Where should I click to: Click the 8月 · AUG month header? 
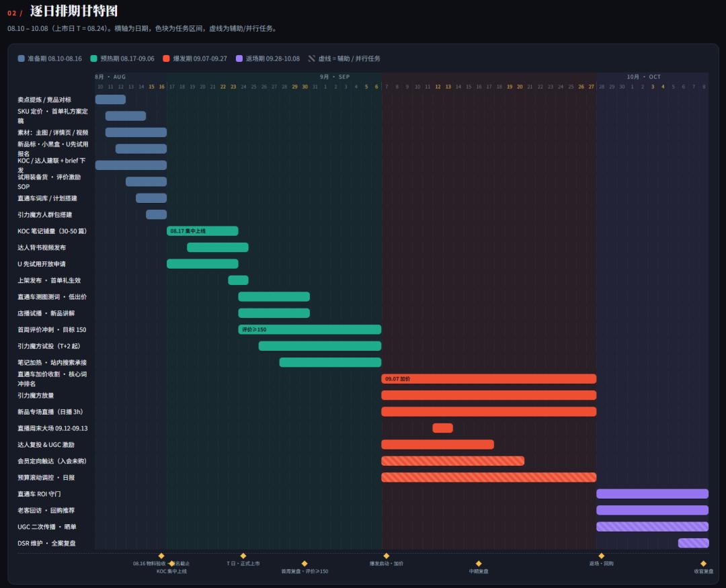tap(110, 77)
